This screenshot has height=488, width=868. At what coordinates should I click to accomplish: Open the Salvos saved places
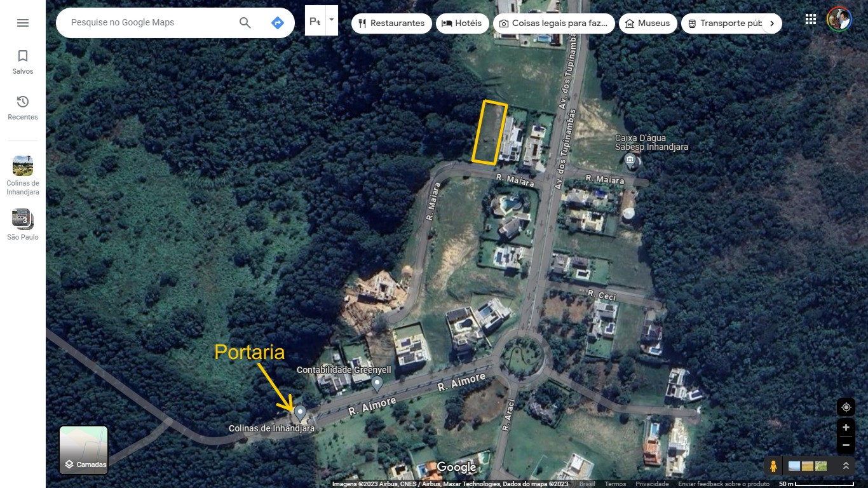pyautogui.click(x=23, y=62)
